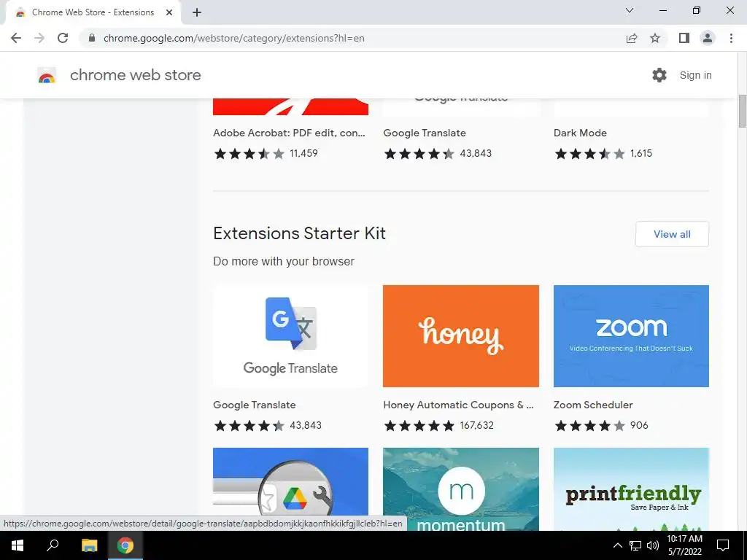Close the Chrome Web Store tab
This screenshot has height=560, width=747.
coord(169,12)
